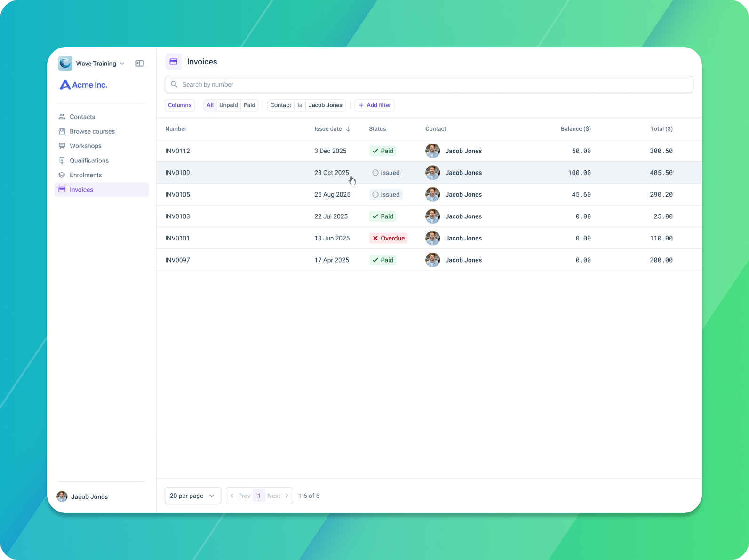This screenshot has height=560, width=749.
Task: Open invoice INV0103
Action: [177, 216]
